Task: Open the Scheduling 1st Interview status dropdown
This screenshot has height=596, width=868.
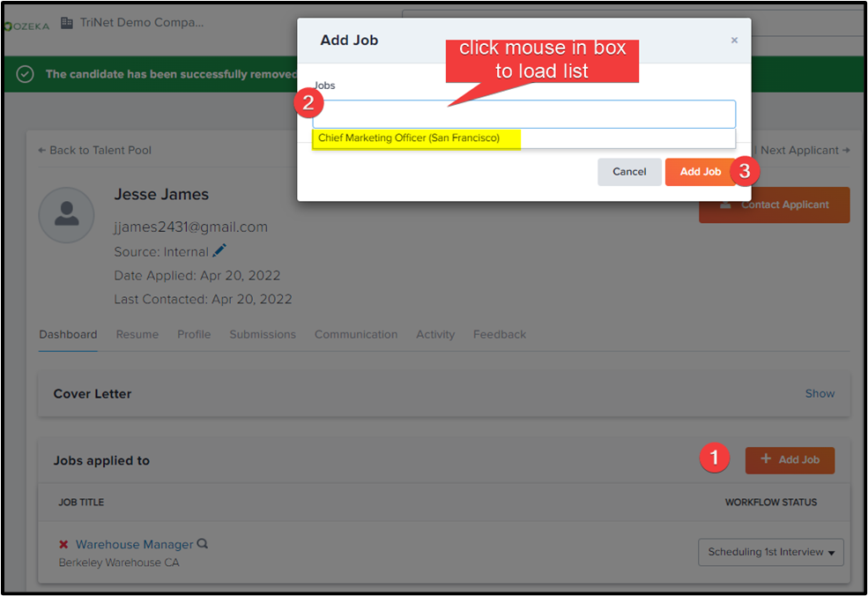Action: coord(770,552)
